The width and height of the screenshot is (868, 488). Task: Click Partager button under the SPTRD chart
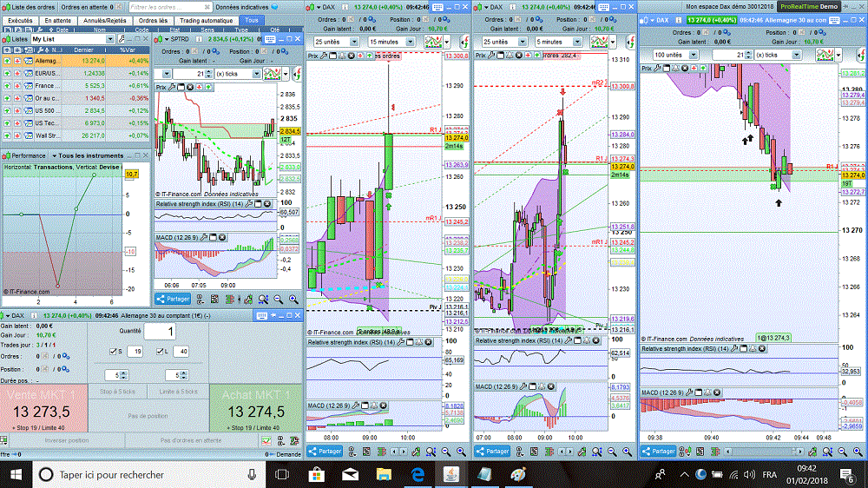[173, 299]
